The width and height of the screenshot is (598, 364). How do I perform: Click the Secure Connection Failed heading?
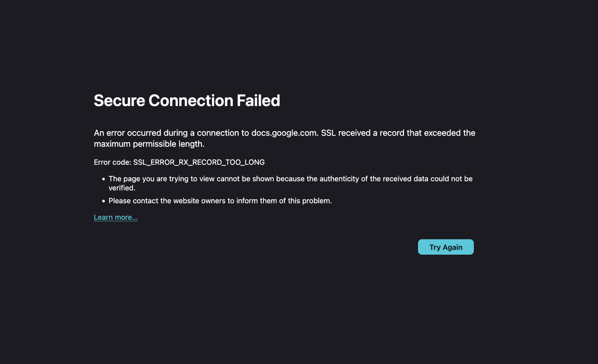point(187,101)
